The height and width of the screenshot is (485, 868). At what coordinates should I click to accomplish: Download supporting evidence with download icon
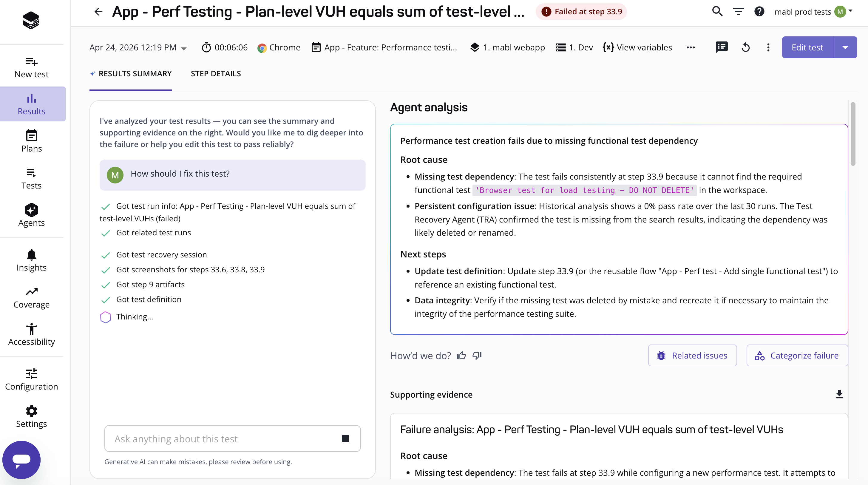839,394
